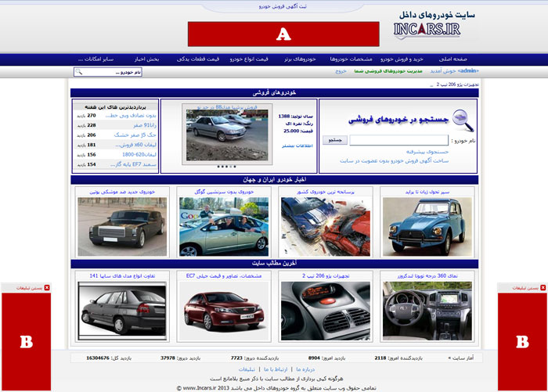The image size is (548, 392).
Task: Open مدیریت خودروهای فروشی شما link
Action: [388, 71]
